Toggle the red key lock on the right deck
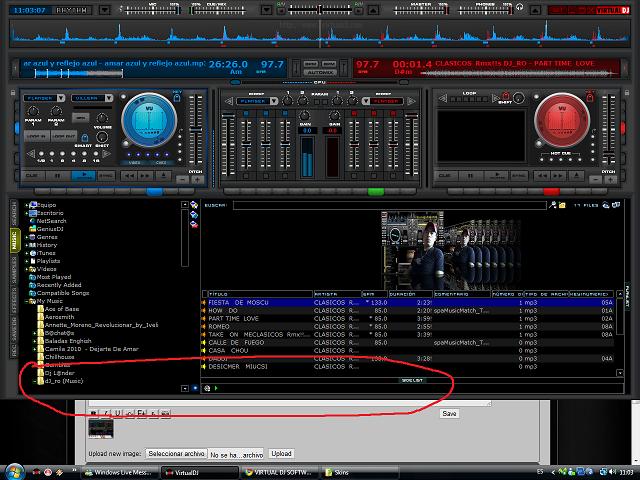 click(x=589, y=97)
